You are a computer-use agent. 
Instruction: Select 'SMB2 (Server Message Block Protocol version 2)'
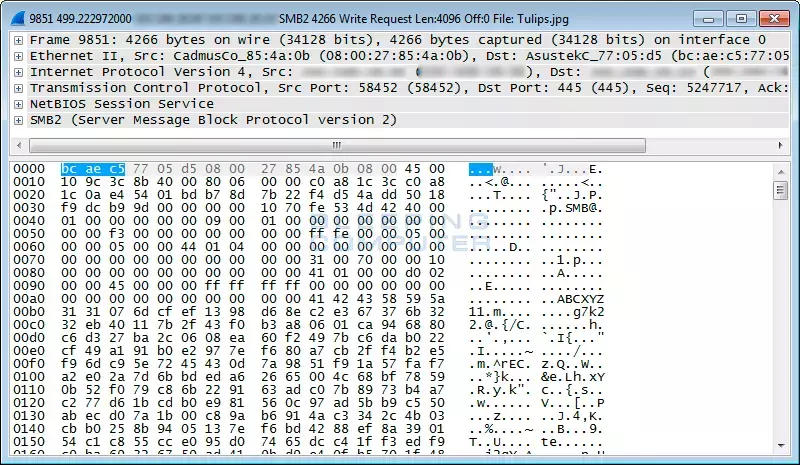coord(213,120)
